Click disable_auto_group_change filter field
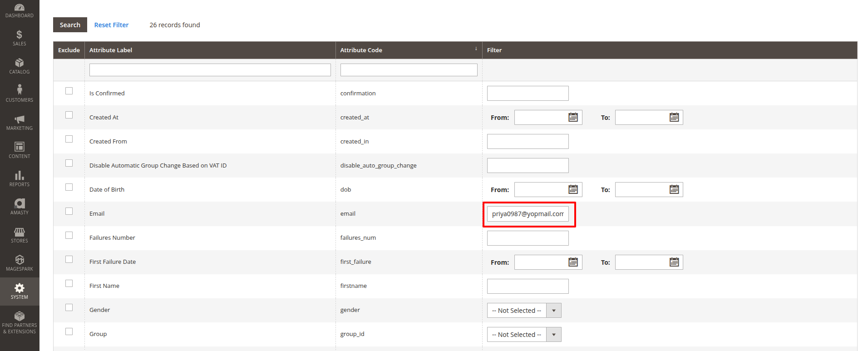The image size is (868, 351). pos(528,166)
